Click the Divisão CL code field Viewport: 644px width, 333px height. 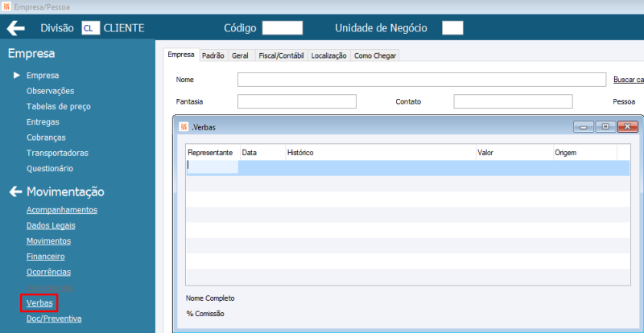click(91, 28)
